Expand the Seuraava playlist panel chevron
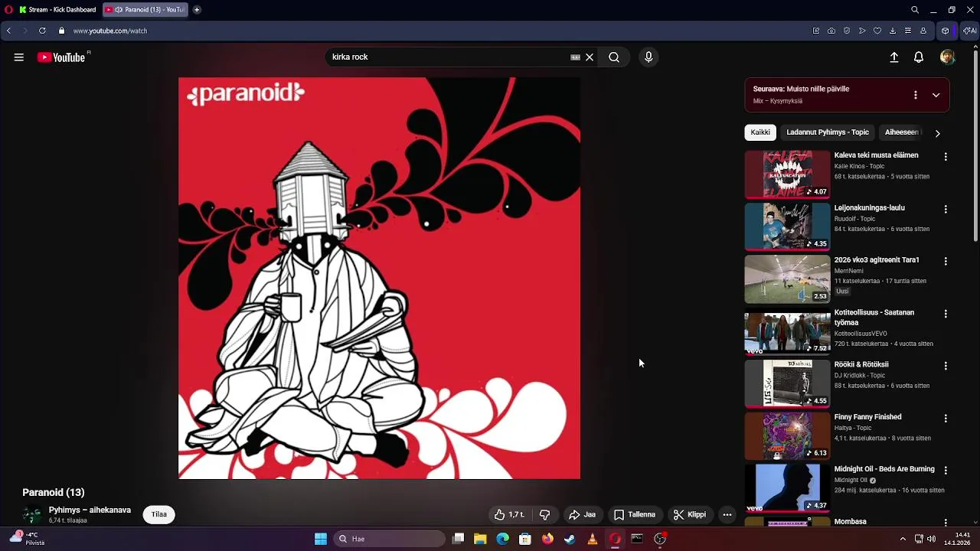 point(936,95)
